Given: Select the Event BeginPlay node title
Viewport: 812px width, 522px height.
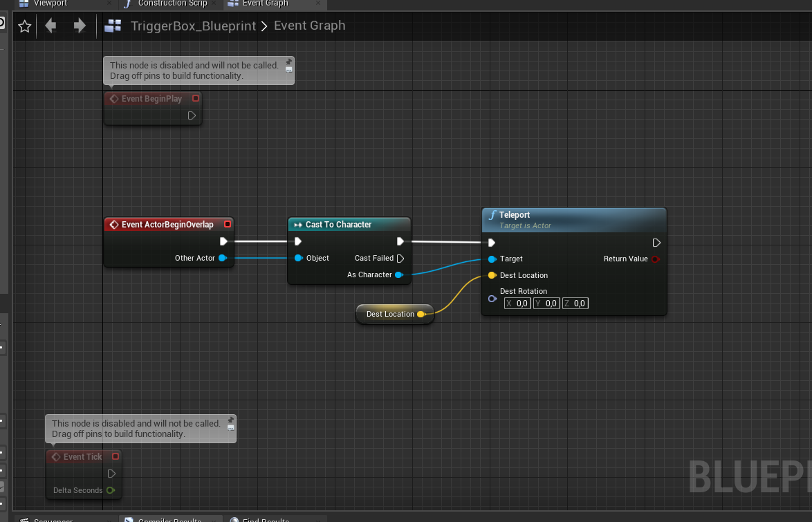Looking at the screenshot, I should tap(151, 98).
